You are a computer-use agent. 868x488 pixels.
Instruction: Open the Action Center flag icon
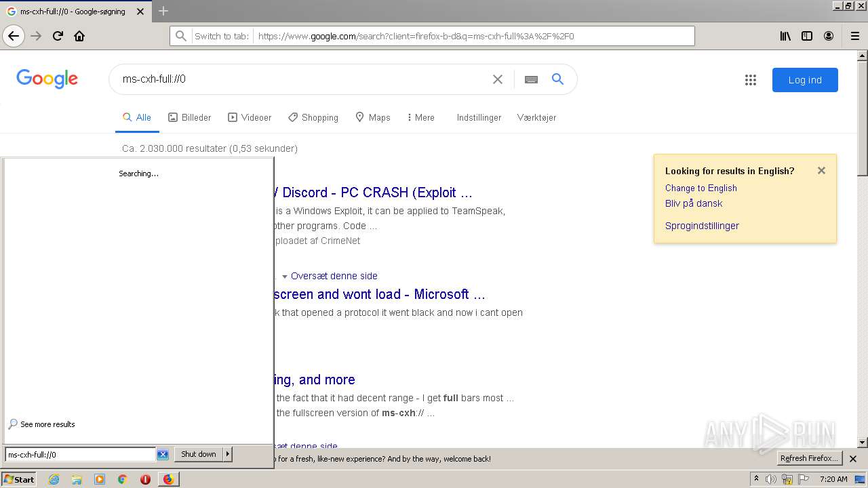point(804,479)
